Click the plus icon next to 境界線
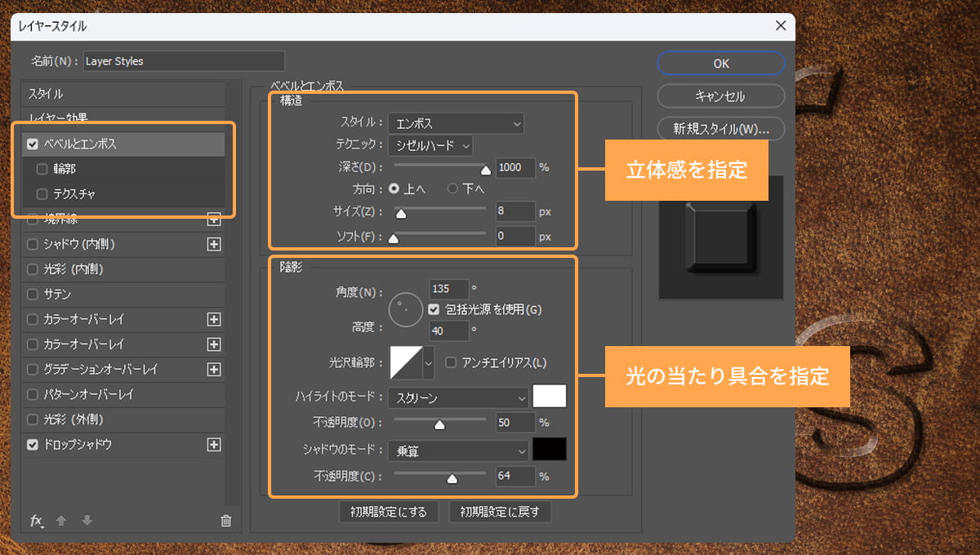The image size is (980, 555). (213, 219)
